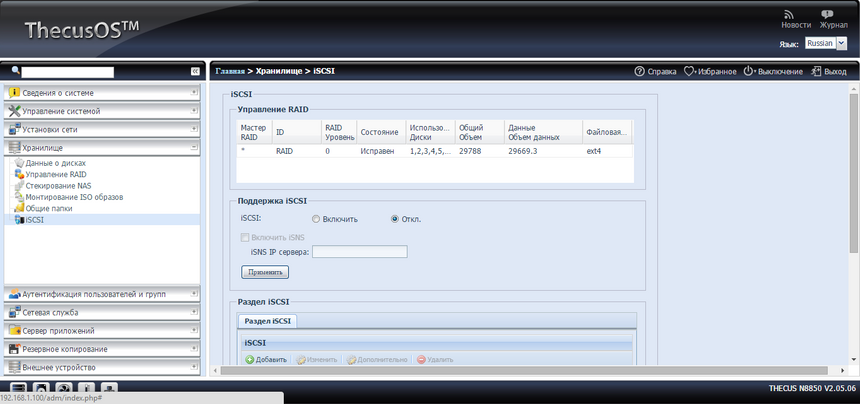Click the Резервное копирование backup icon
860x404 pixels.
point(15,349)
